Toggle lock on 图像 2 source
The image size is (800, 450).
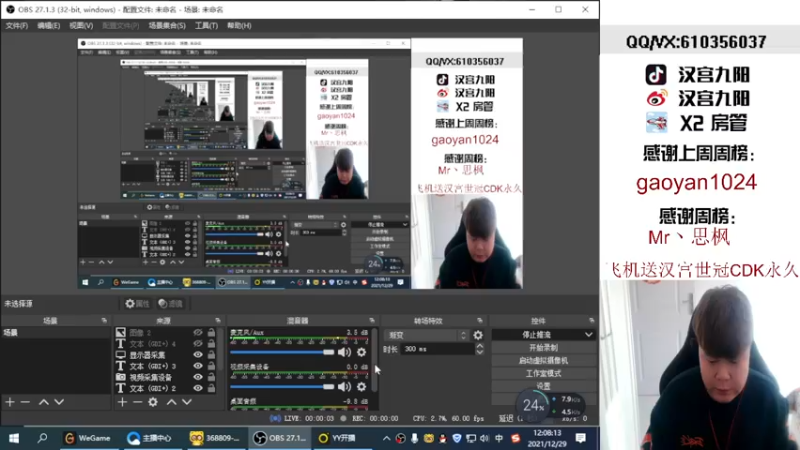211,332
